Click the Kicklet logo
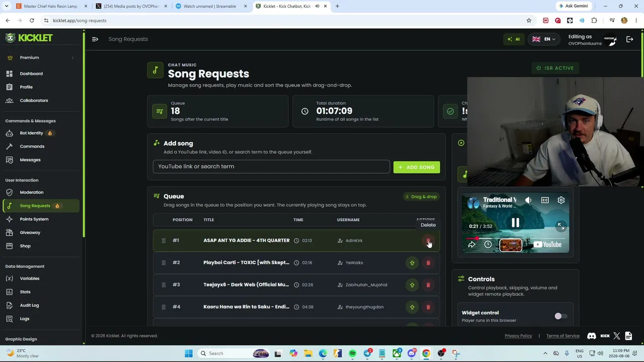This screenshot has width=644, height=362. point(29,38)
